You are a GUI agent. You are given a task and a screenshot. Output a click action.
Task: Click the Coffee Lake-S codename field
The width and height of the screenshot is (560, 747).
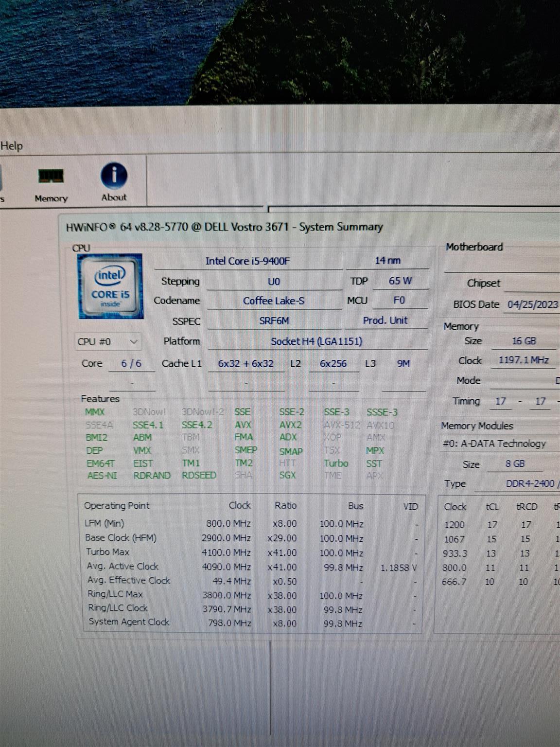[x=274, y=301]
